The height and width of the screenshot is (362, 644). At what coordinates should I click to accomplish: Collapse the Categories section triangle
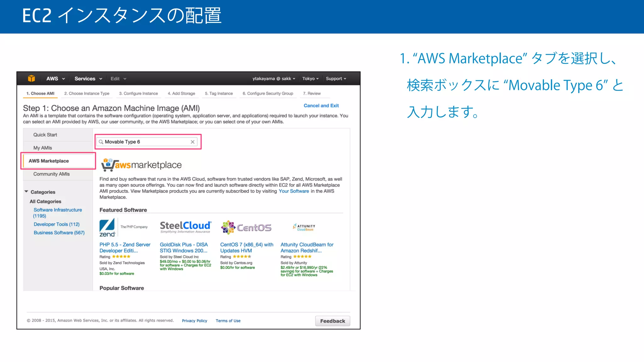pos(26,191)
